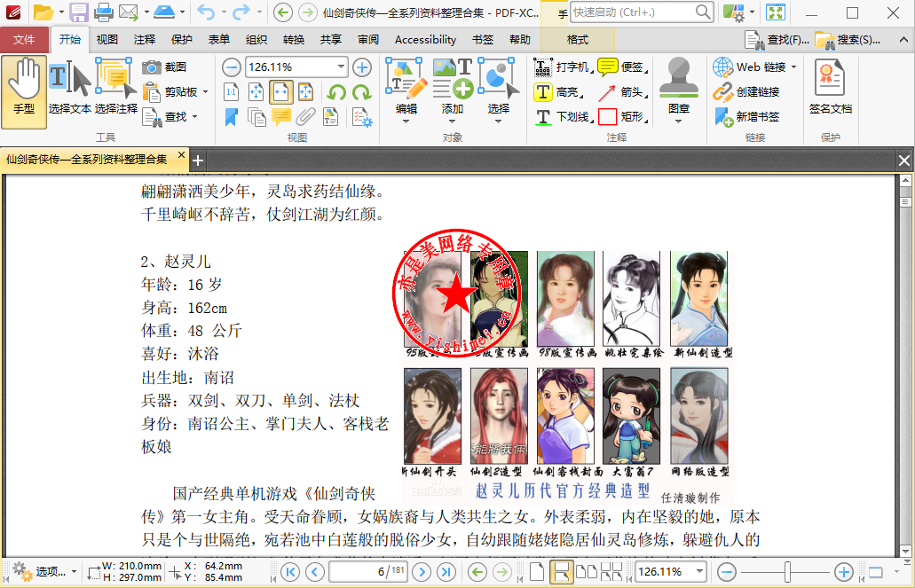Click the Undo arrow in quick toolbar
The height and width of the screenshot is (588, 915).
pyautogui.click(x=205, y=12)
